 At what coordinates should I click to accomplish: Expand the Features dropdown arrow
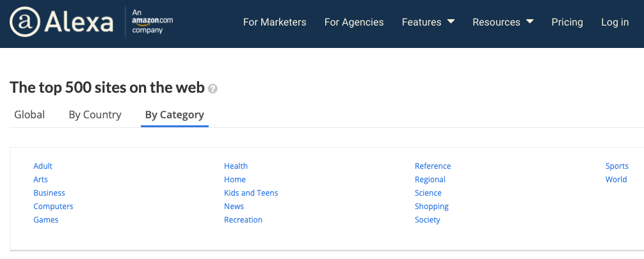[451, 21]
